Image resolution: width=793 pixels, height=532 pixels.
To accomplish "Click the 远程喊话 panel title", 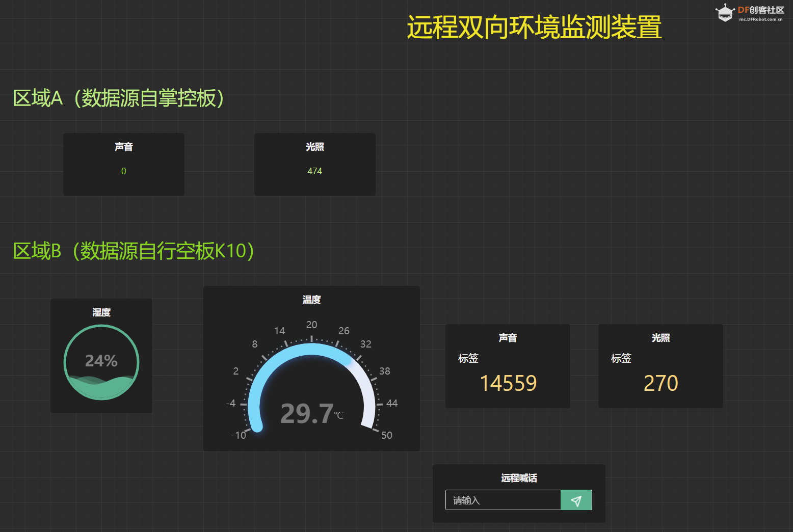I will point(519,478).
